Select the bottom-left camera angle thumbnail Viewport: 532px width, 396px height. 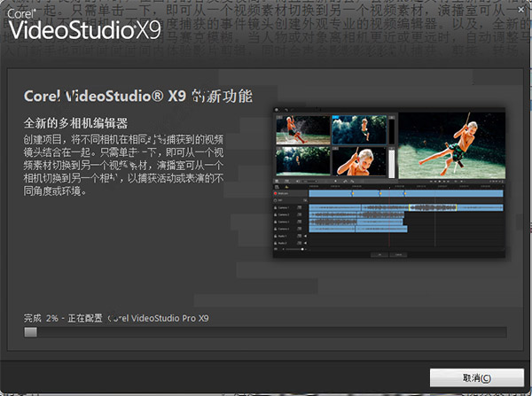click(301, 161)
